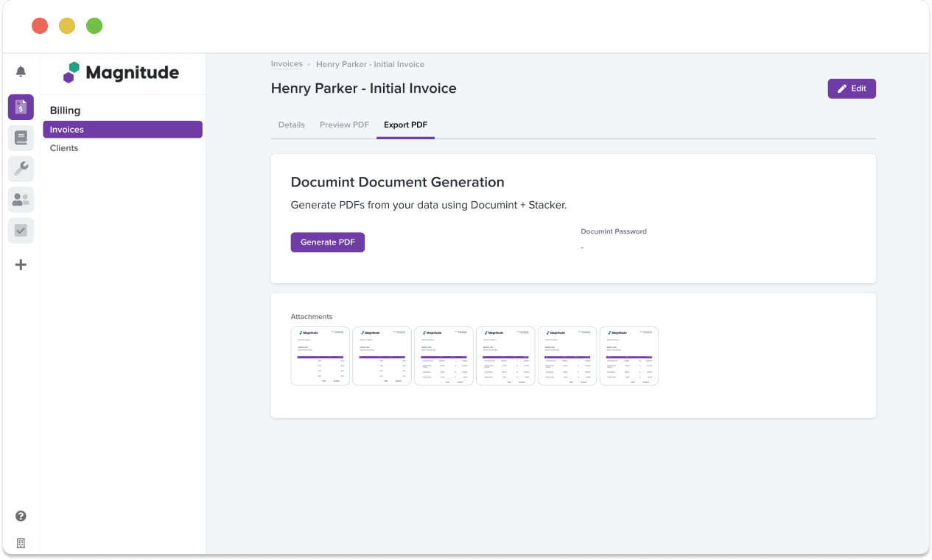Open the notifications bell icon
Image resolution: width=932 pixels, height=560 pixels.
[x=21, y=71]
